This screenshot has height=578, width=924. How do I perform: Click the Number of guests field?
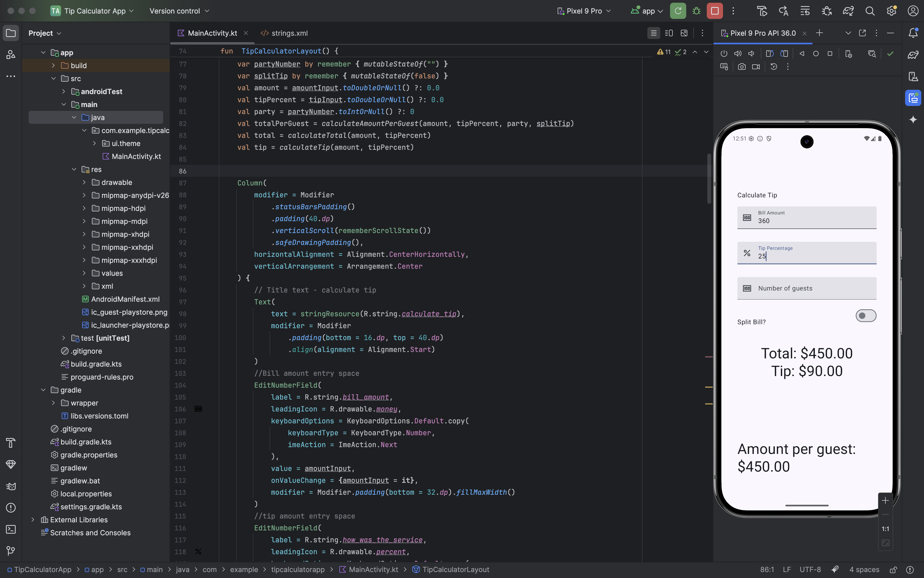(806, 288)
